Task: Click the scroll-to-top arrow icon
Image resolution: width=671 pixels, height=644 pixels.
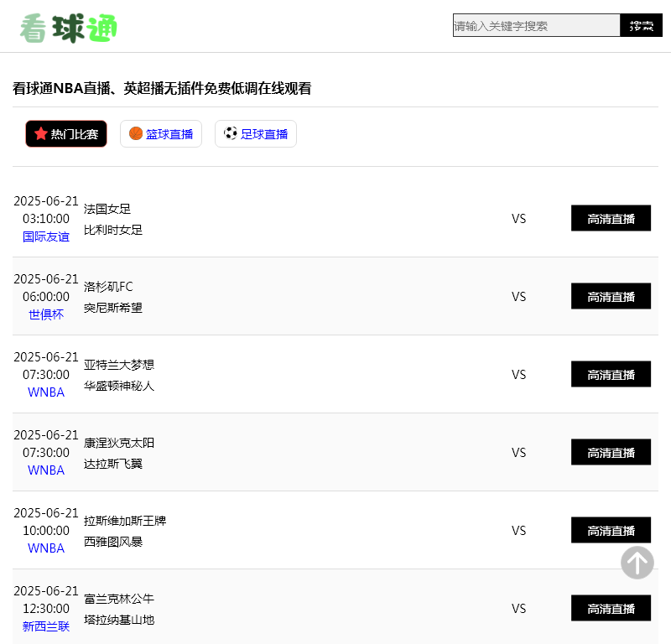Action: point(637,563)
